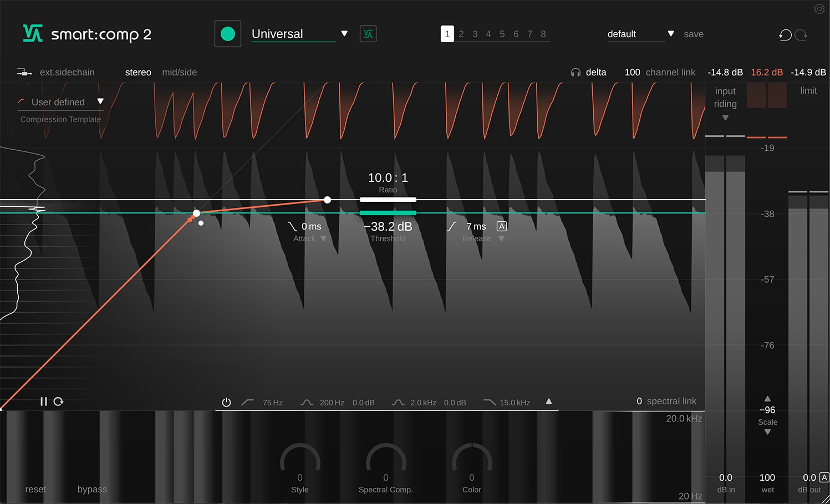Expand the input riding arrow
Viewport: 830px width, 504px height.
[725, 118]
